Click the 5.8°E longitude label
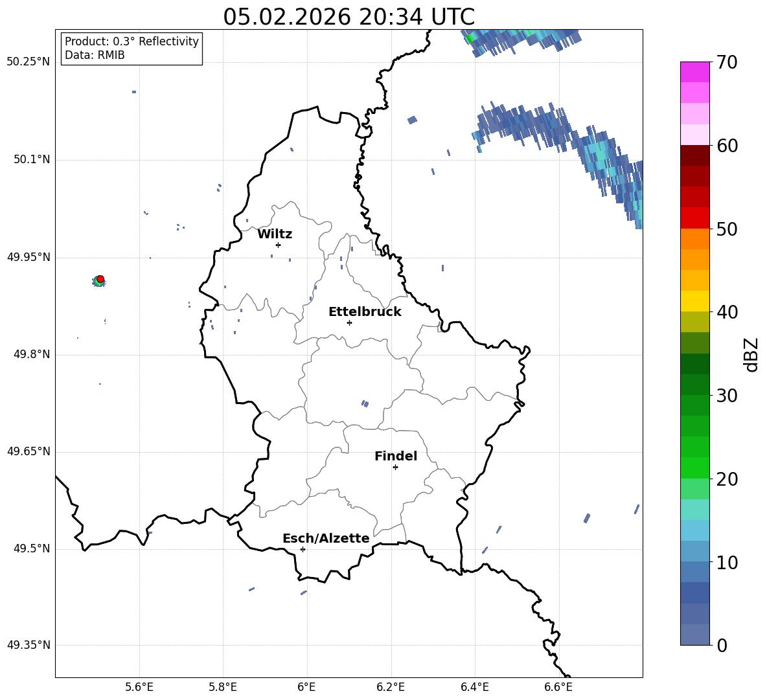The image size is (767, 700). click(223, 687)
